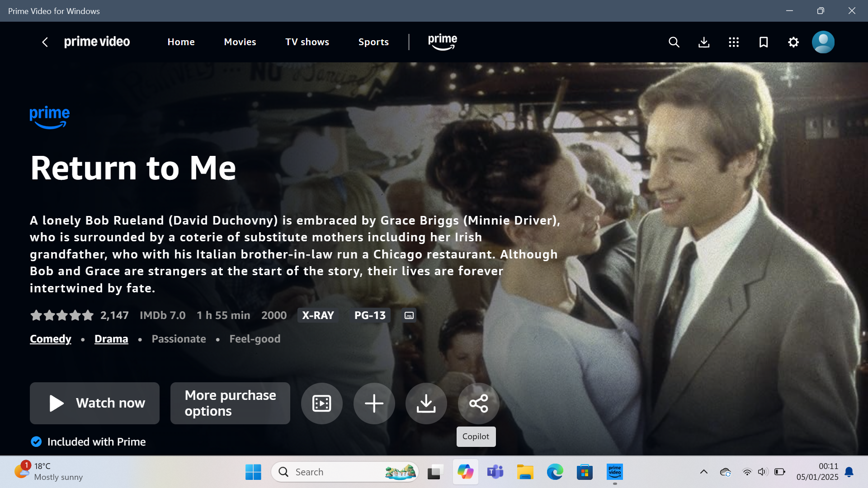868x488 pixels.
Task: Open the watchlist bookmark icon
Action: [763, 42]
